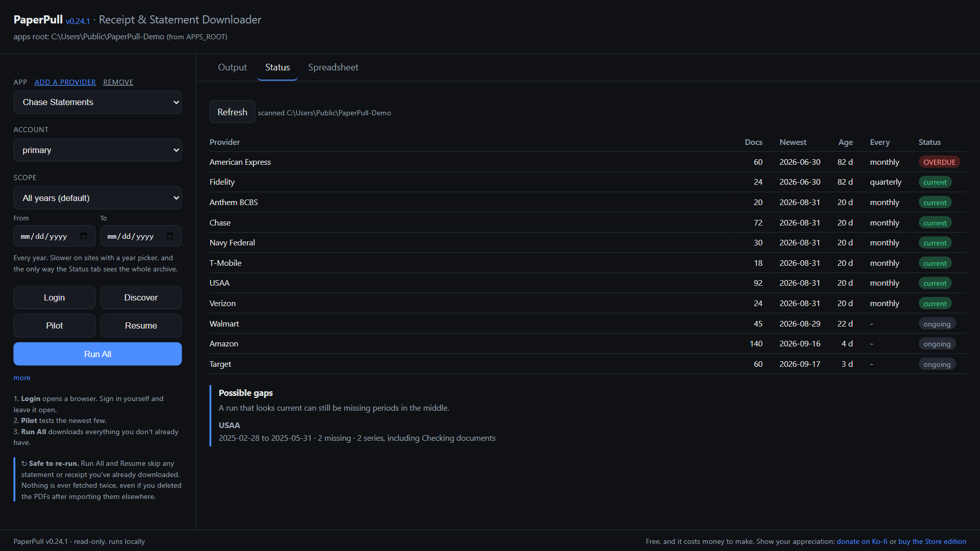Expand the more link in sidebar
The height and width of the screenshot is (551, 980).
(x=22, y=378)
